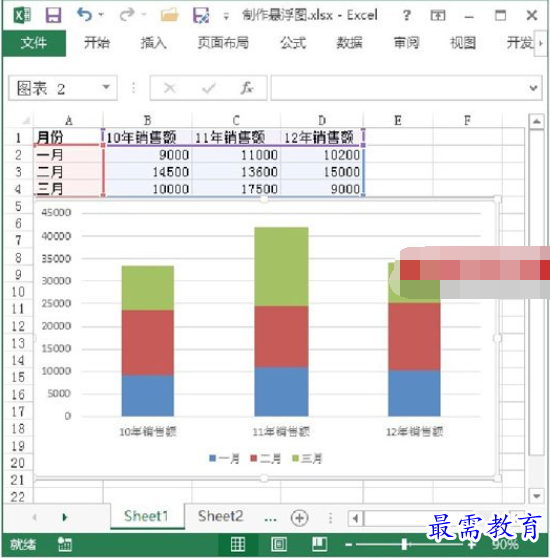Viewport: 550px width, 558px height.
Task: Select row 1 header
Action: pos(18,138)
